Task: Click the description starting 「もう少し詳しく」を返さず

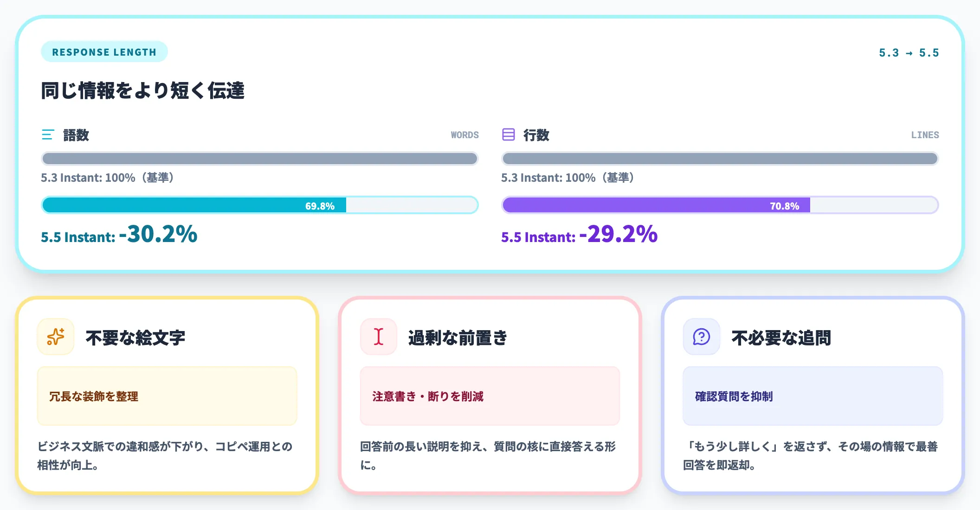Action: click(x=811, y=455)
